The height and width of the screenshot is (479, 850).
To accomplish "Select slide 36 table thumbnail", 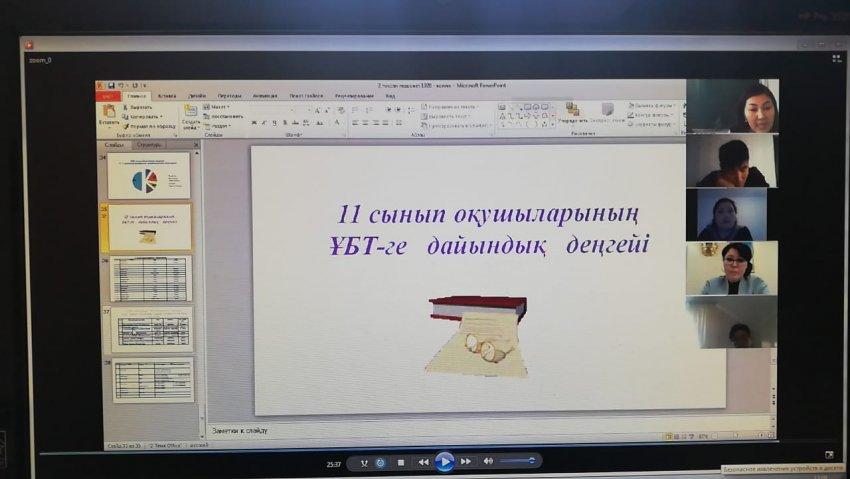I will coord(151,279).
